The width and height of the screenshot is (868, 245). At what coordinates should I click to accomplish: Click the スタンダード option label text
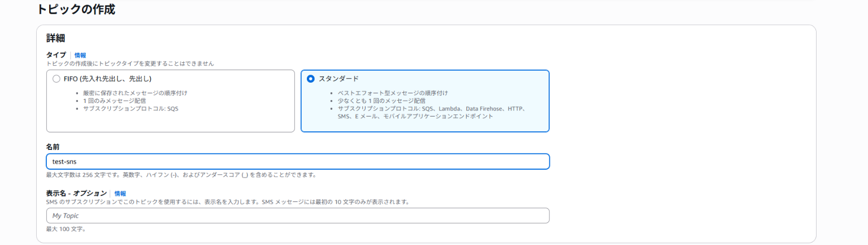[x=338, y=79]
